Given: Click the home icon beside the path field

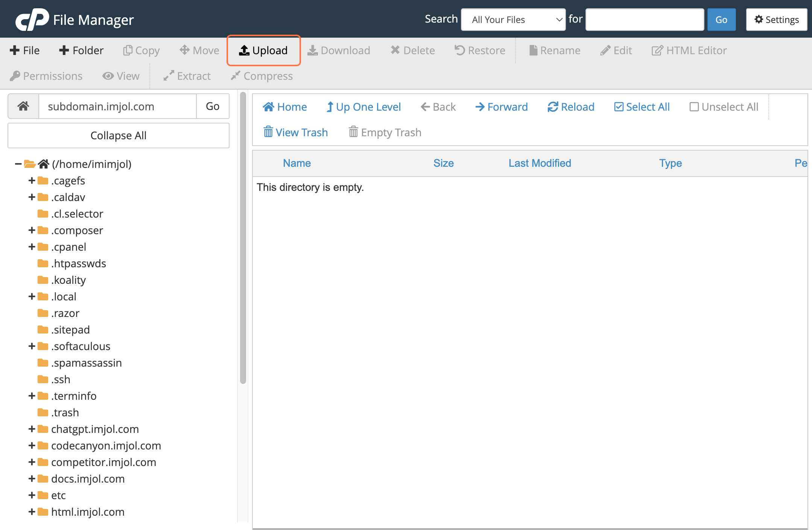Looking at the screenshot, I should point(23,106).
